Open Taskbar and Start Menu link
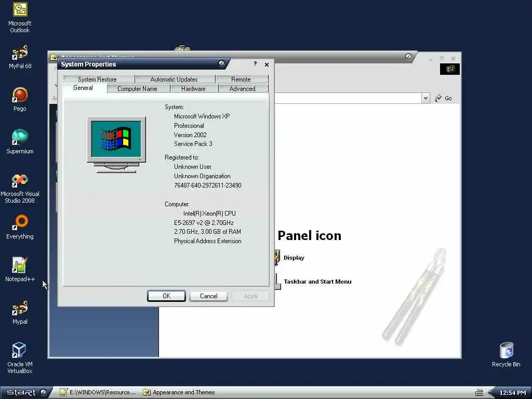 [317, 282]
